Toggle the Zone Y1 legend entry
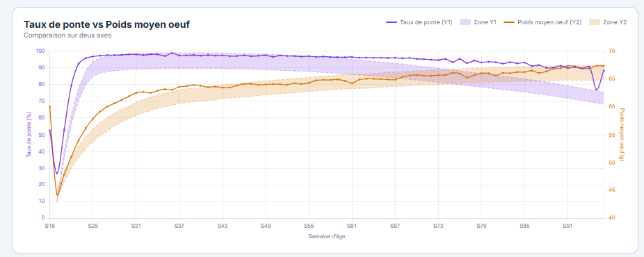The height and width of the screenshot is (257, 644). [478, 22]
